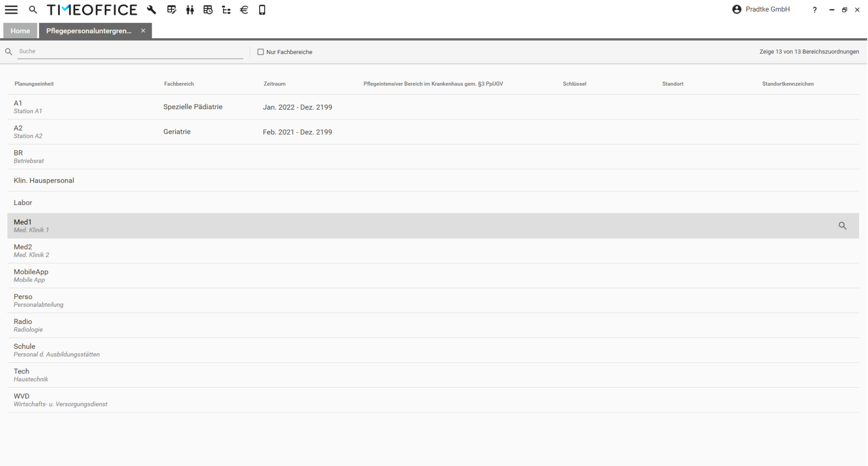Sort by Zeitraum column header
The height and width of the screenshot is (466, 868).
[x=275, y=84]
